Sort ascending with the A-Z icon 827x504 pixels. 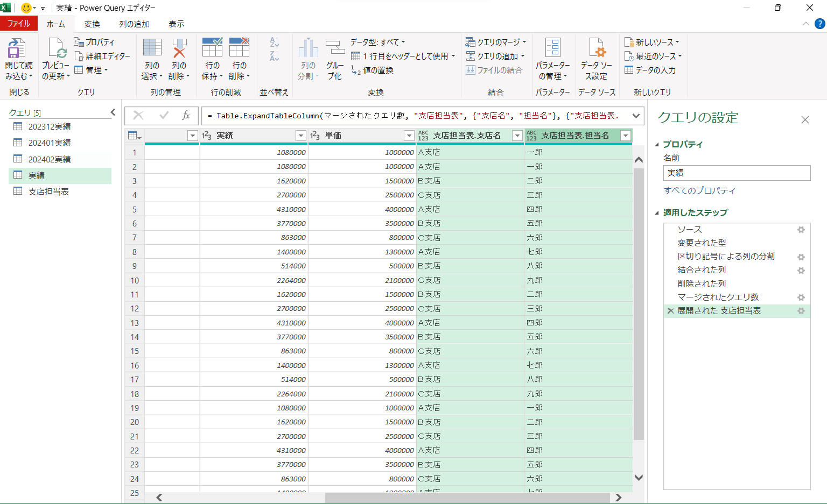click(275, 42)
